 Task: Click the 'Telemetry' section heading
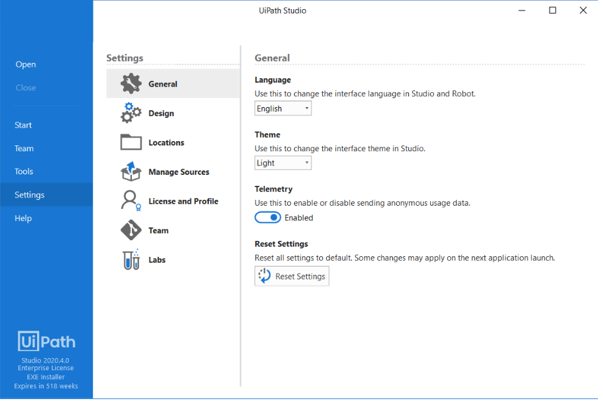point(273,189)
